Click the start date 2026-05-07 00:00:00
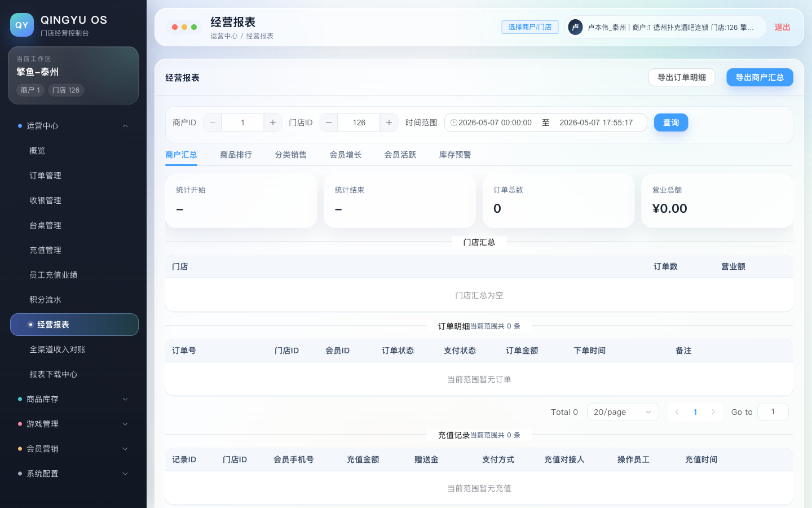The image size is (812, 508). point(495,122)
